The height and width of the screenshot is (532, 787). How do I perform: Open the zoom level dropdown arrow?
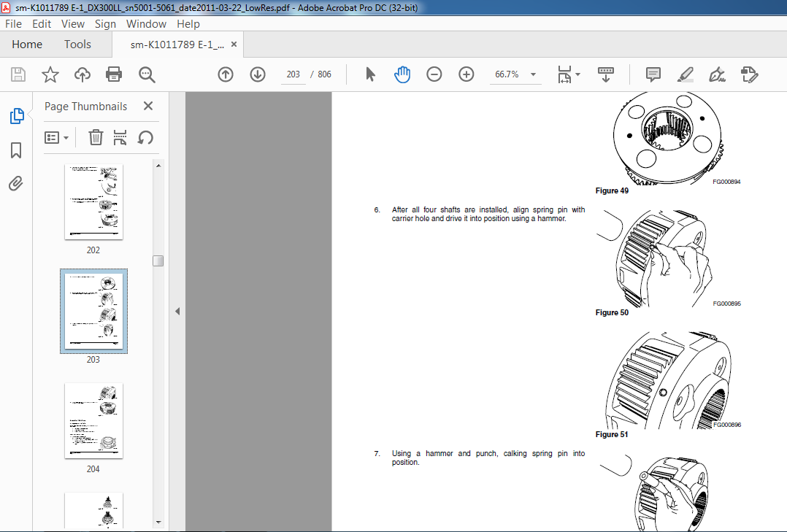533,74
